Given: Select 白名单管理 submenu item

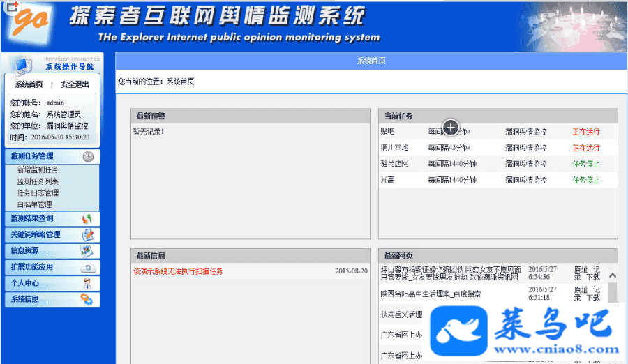Looking at the screenshot, I should pyautogui.click(x=34, y=205).
